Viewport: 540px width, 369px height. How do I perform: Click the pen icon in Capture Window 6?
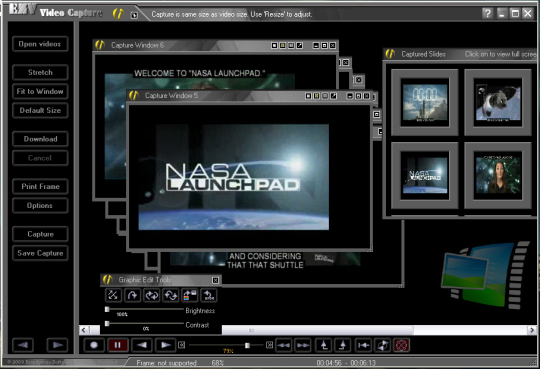[x=300, y=45]
